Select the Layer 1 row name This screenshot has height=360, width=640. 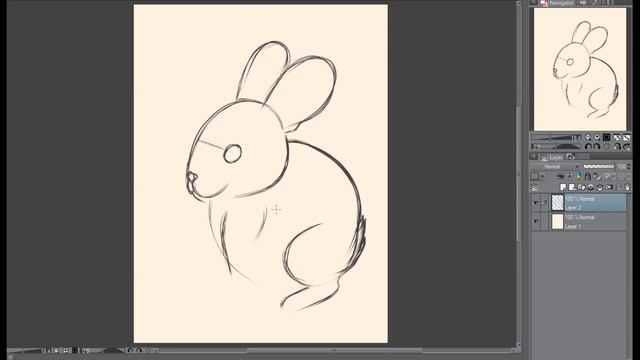[x=573, y=226]
